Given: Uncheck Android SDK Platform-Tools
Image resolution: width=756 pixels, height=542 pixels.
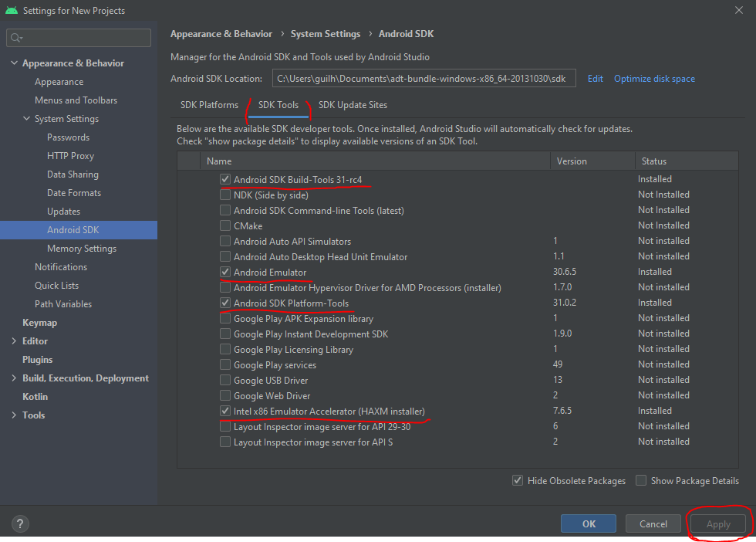Looking at the screenshot, I should coord(225,303).
